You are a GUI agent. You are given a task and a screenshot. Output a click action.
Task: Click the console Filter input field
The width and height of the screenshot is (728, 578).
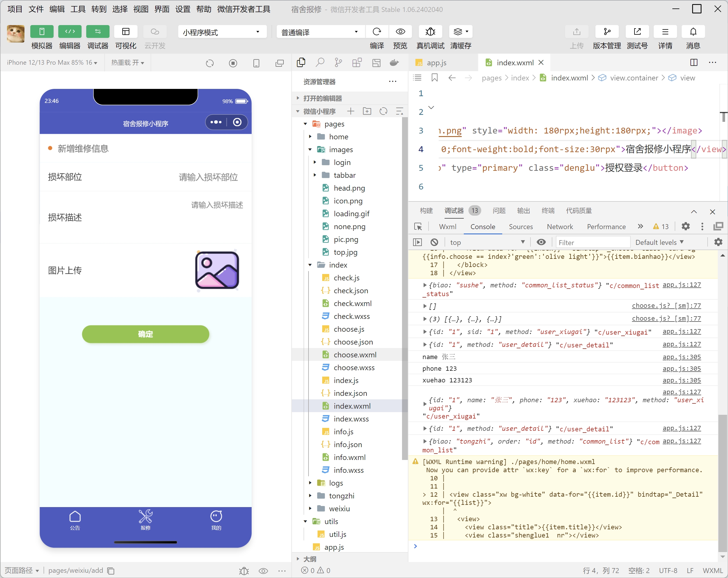pos(593,242)
